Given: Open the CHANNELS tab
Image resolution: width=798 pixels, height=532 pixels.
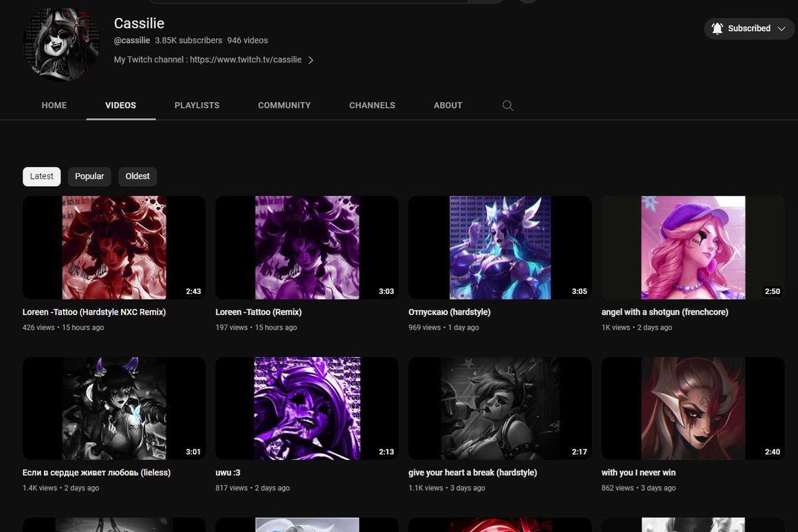Looking at the screenshot, I should click(x=372, y=105).
